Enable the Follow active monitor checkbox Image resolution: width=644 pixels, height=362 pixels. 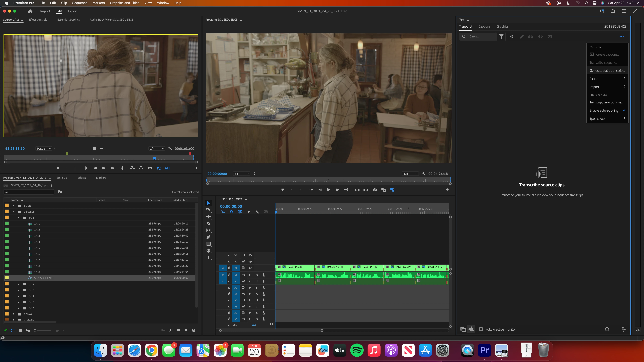point(481,329)
